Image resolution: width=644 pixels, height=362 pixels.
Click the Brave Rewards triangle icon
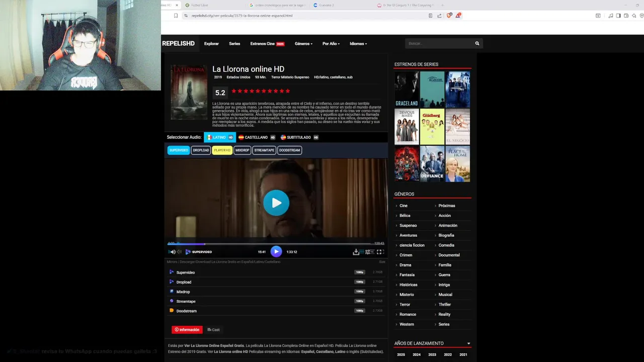(x=458, y=16)
